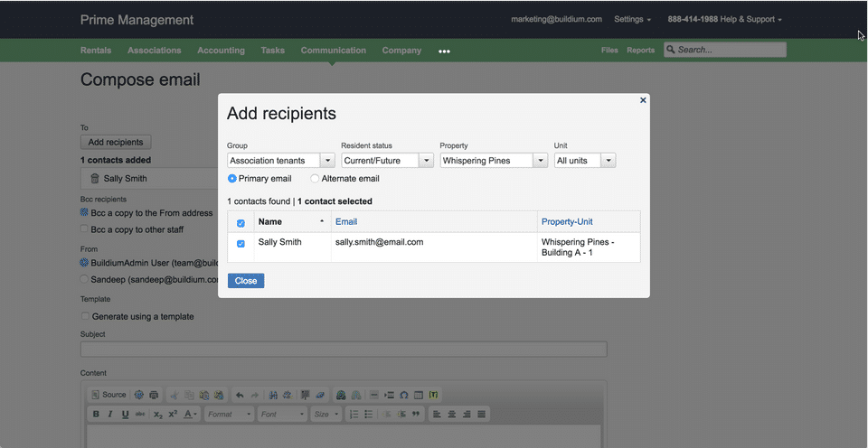Open the Company menu
868x448 pixels.
click(401, 51)
